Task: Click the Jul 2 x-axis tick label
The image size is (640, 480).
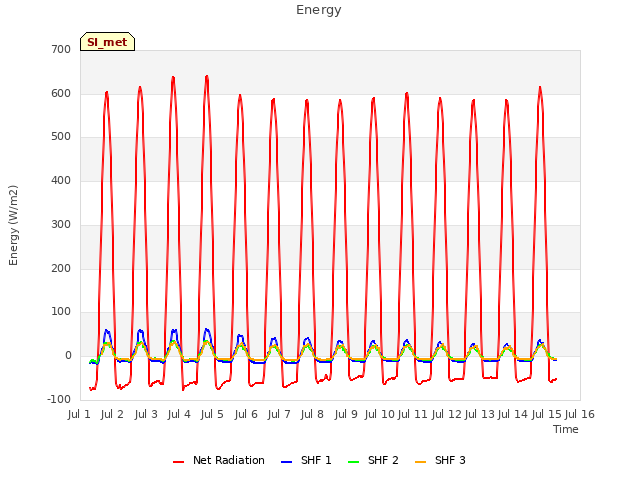Action: (x=112, y=414)
